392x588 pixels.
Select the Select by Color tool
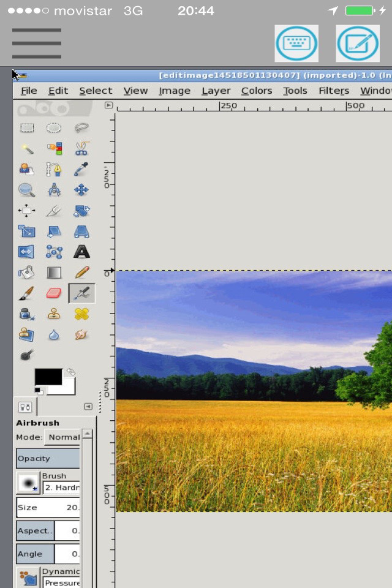click(54, 149)
